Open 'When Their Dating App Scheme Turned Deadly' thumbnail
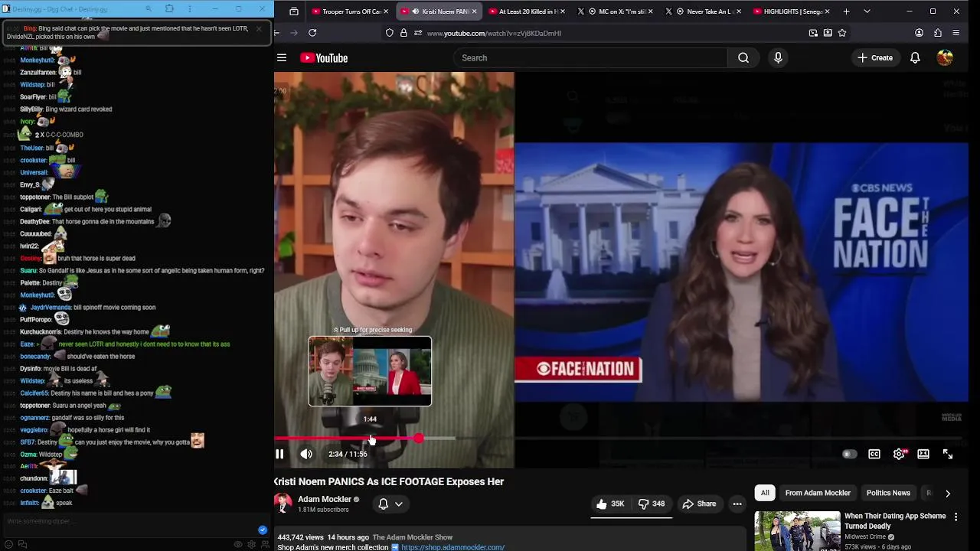This screenshot has height=551, width=980. 797,531
